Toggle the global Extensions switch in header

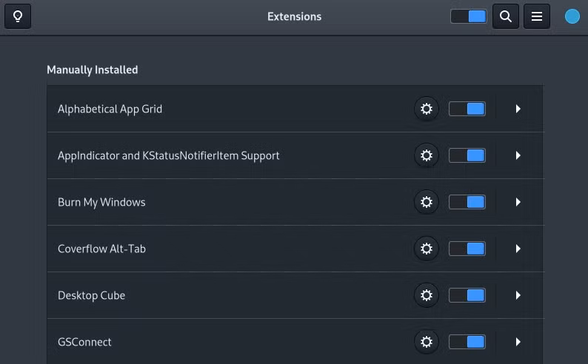tap(469, 16)
